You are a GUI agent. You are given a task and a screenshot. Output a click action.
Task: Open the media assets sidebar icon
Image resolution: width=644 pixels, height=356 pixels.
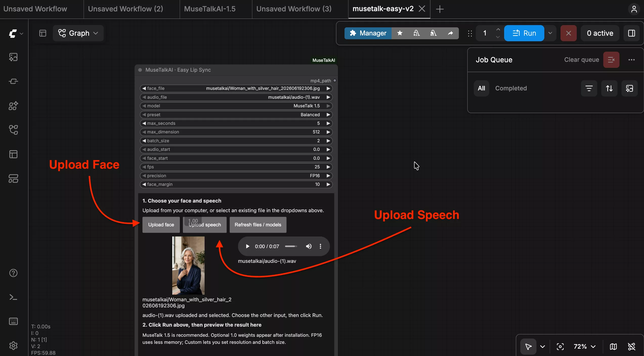click(13, 57)
